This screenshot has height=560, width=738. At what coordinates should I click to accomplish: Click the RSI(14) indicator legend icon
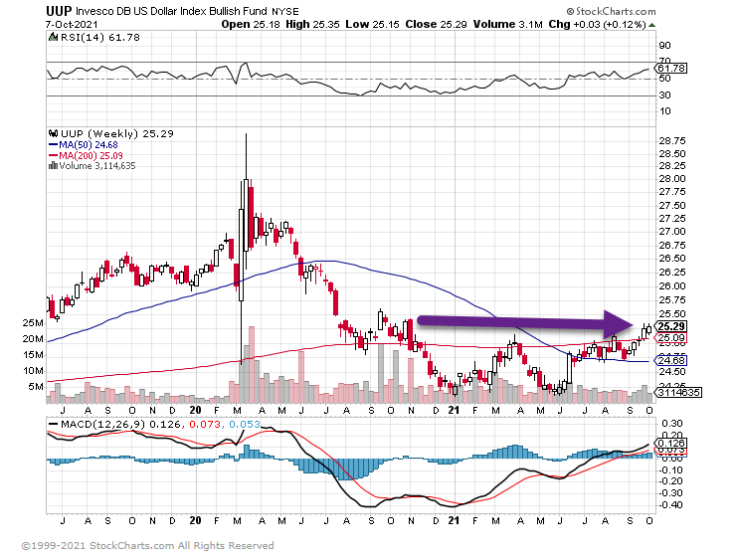point(53,37)
